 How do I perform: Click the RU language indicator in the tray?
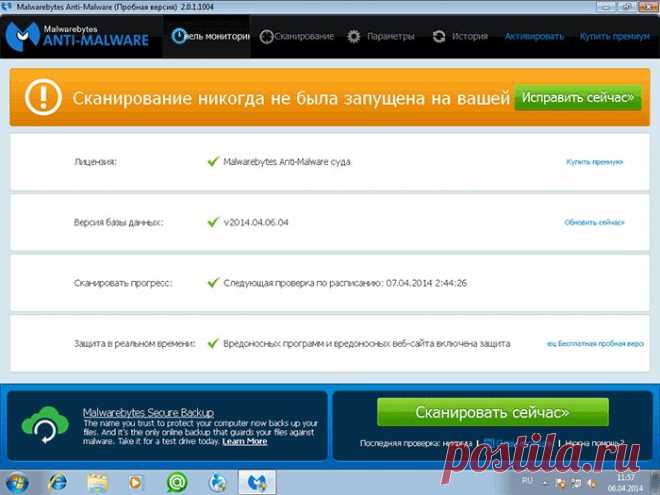(527, 480)
